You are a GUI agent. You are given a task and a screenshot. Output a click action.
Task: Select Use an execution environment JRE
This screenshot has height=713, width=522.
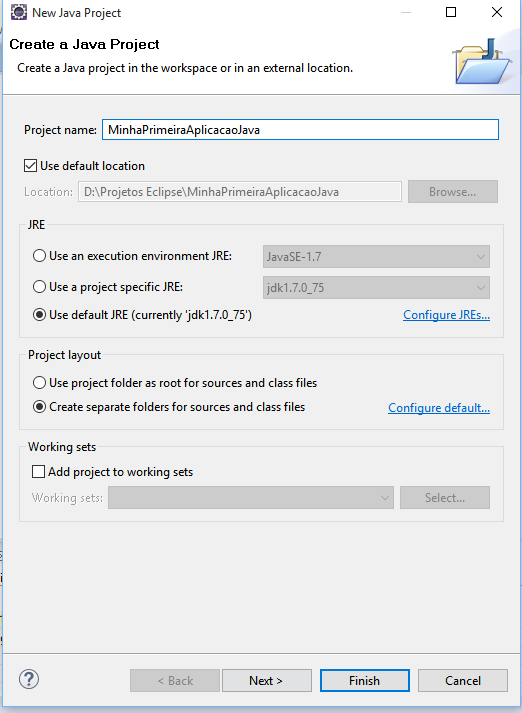point(40,256)
